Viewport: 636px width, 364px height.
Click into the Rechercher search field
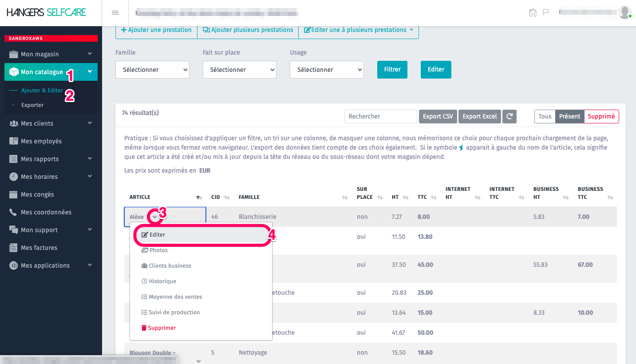click(x=380, y=116)
